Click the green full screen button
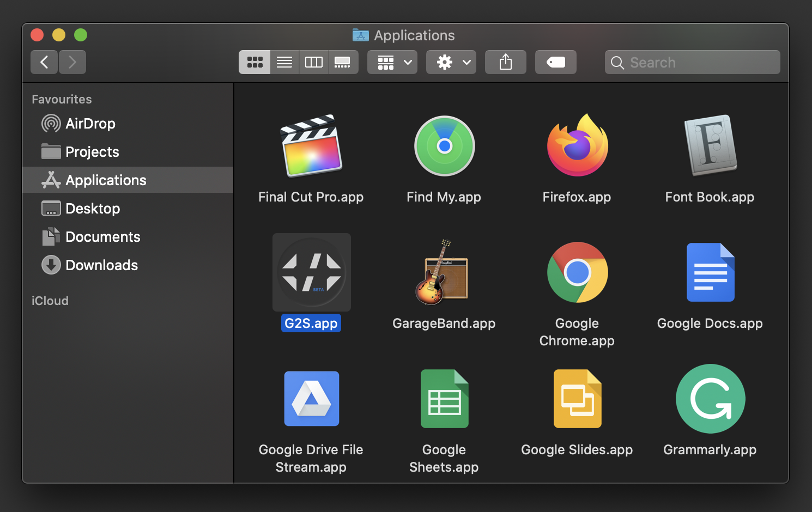This screenshot has width=812, height=512. 81,35
